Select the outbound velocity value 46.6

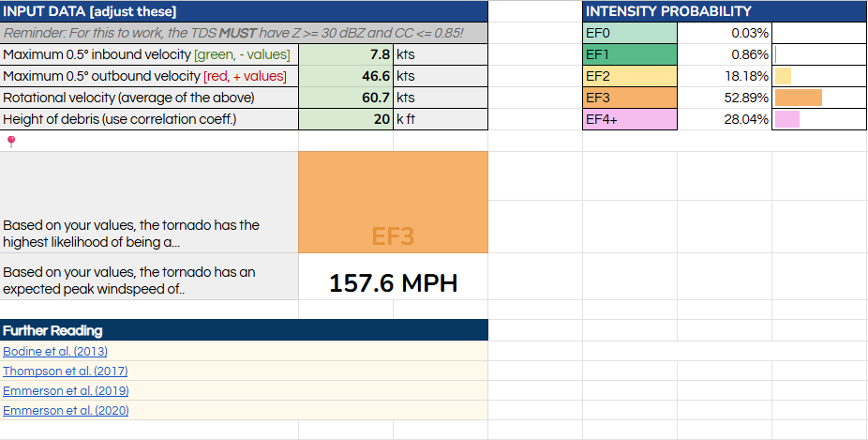[x=346, y=76]
